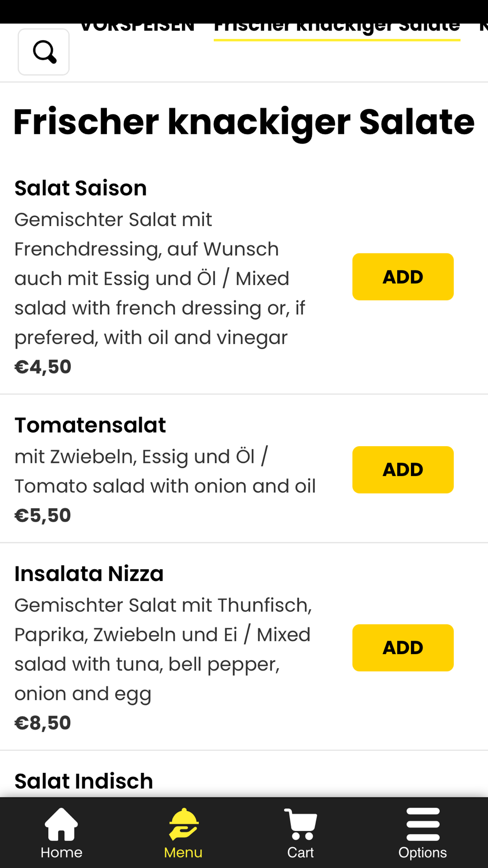Click the Frischer knackiger Salate section heading

[x=244, y=122]
